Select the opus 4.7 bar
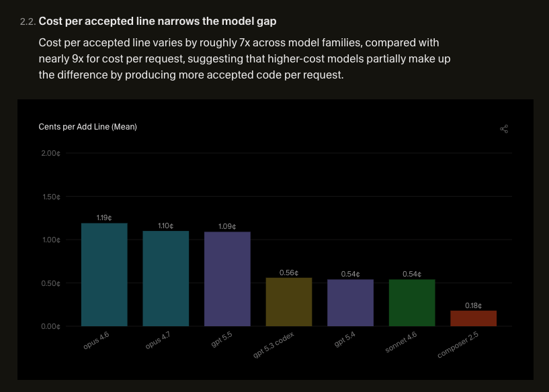 coord(165,279)
